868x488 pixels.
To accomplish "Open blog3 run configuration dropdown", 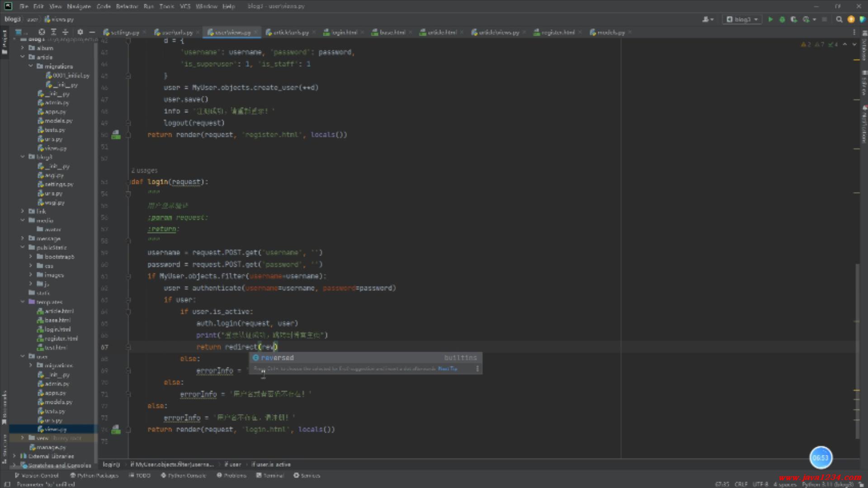I will coord(742,19).
